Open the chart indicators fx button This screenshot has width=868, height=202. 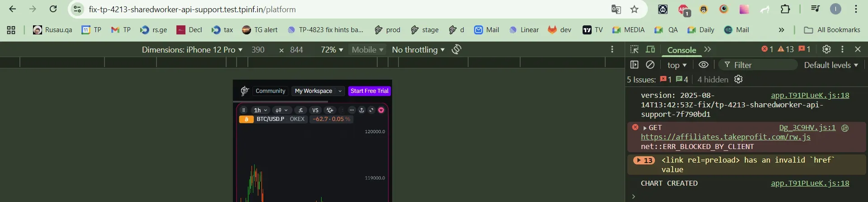[x=300, y=110]
